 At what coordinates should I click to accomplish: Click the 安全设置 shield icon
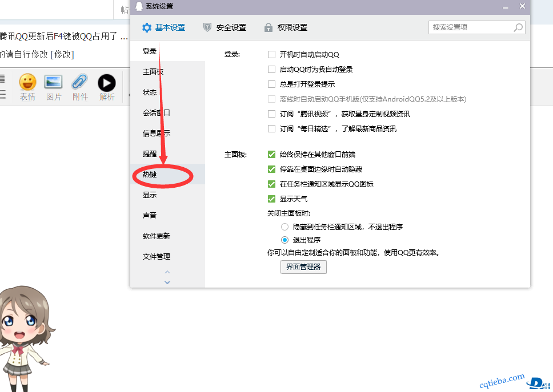tap(207, 27)
